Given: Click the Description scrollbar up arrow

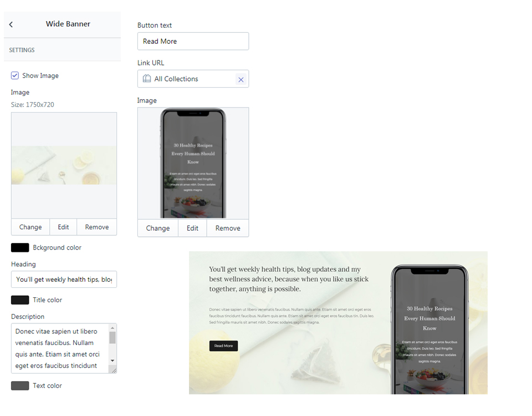Looking at the screenshot, I should 112,328.
